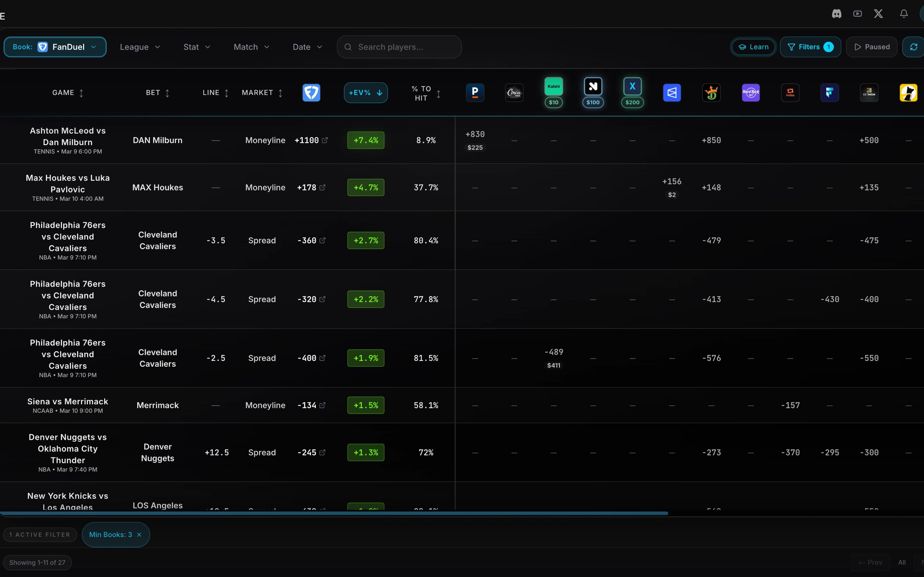The height and width of the screenshot is (577, 924).
Task: Click the YouTube icon in the top bar
Action: [x=857, y=13]
